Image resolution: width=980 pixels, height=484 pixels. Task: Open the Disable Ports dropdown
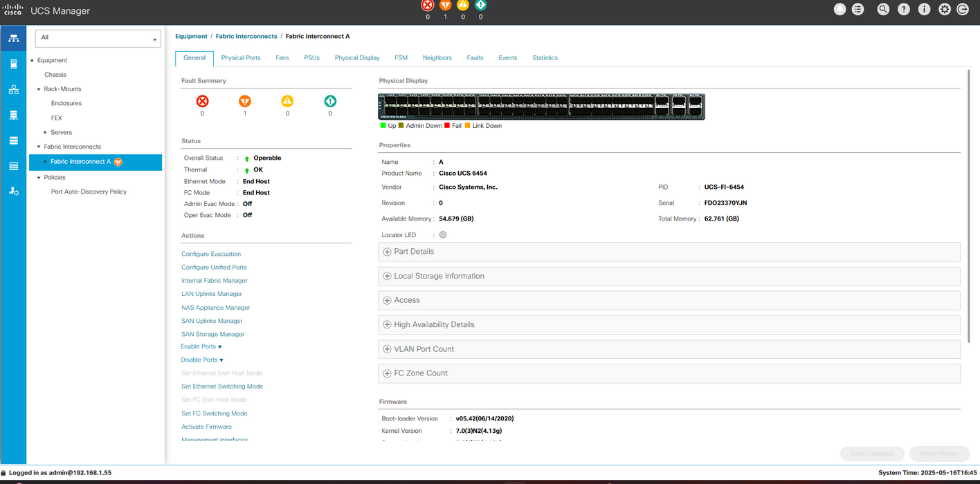(x=202, y=360)
